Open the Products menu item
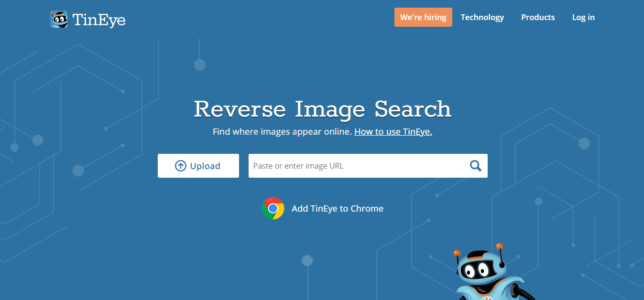 [538, 17]
